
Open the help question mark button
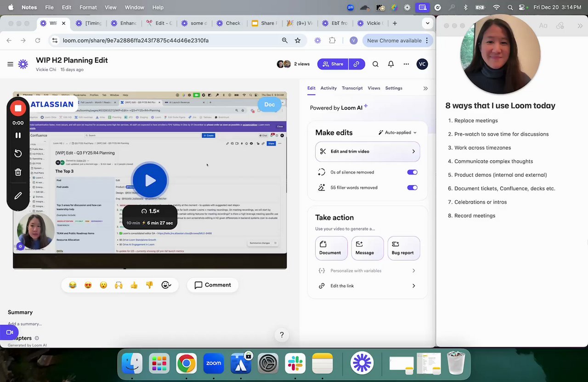[x=282, y=335]
